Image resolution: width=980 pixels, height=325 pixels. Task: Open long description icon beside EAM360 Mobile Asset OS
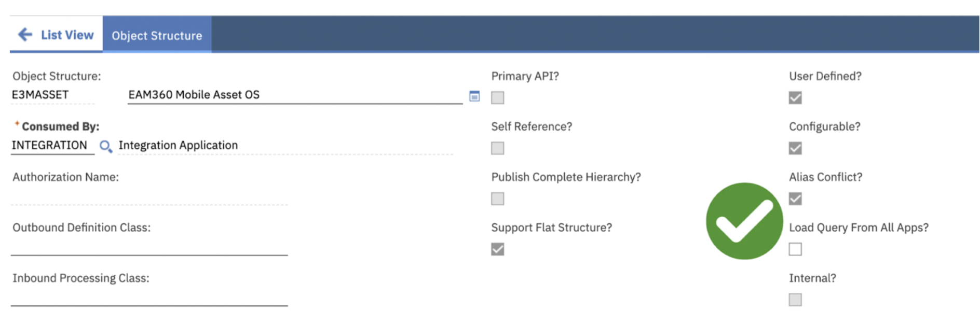tap(474, 96)
